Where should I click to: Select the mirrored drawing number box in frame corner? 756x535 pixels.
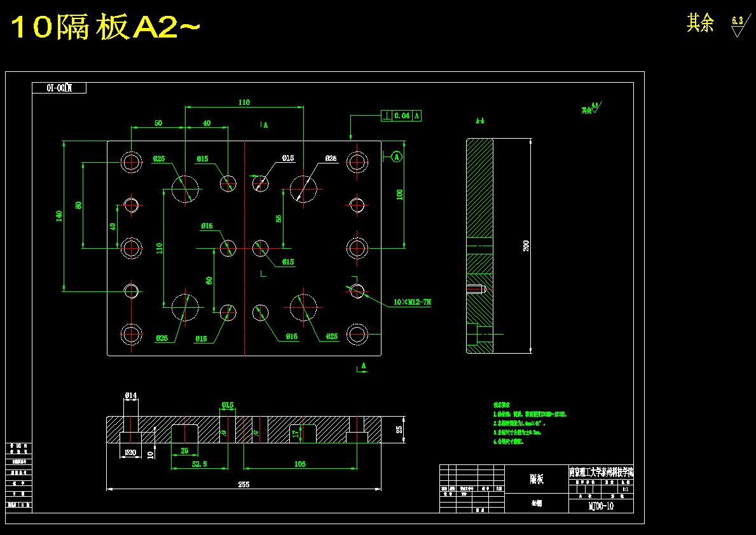[59, 88]
